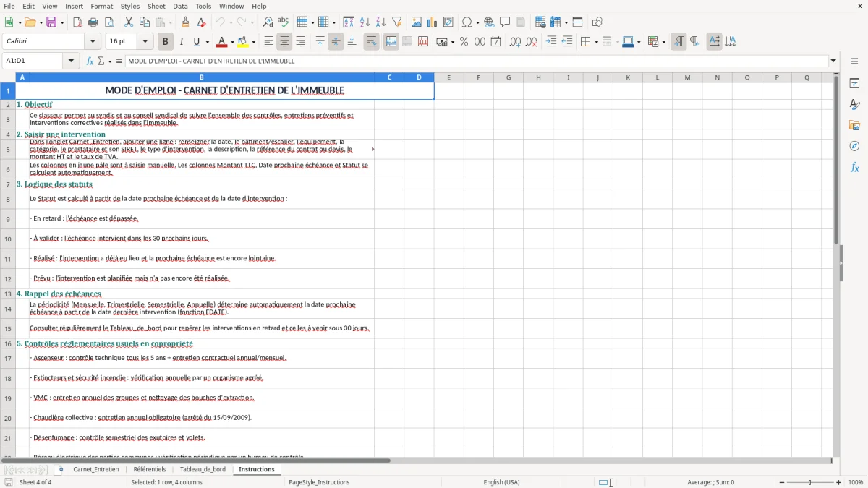Open Find & Replace
This screenshot has height=488, width=868.
(x=268, y=22)
